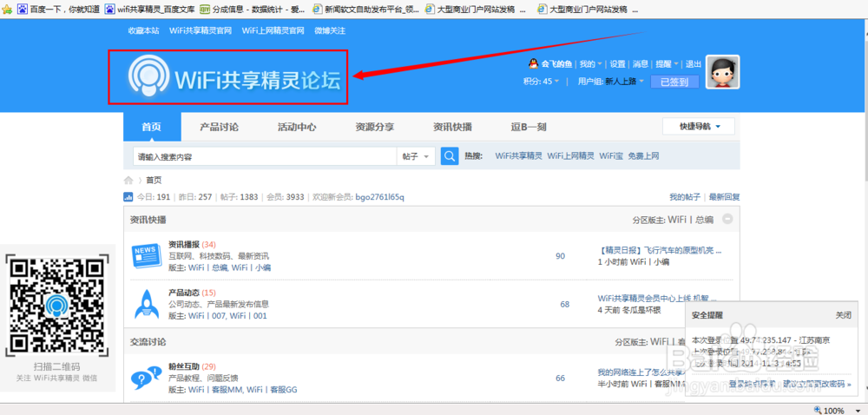Click the statistics bar-chart icon
Screen dimensions: 868x415
128,196
